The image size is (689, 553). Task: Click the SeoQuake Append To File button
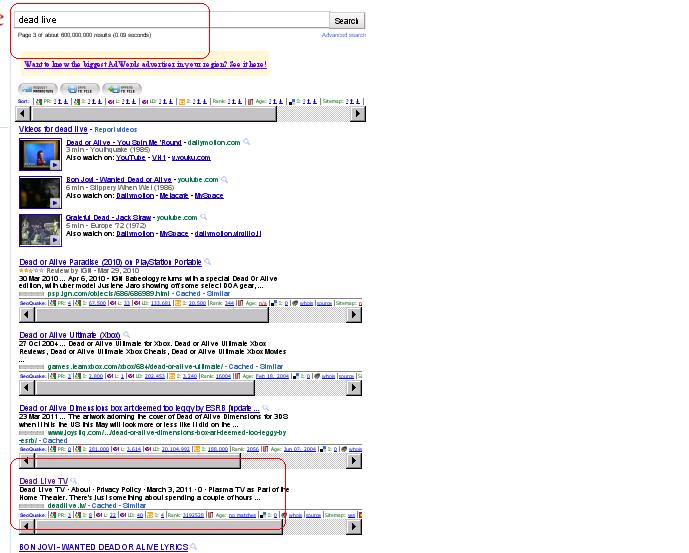point(122,89)
